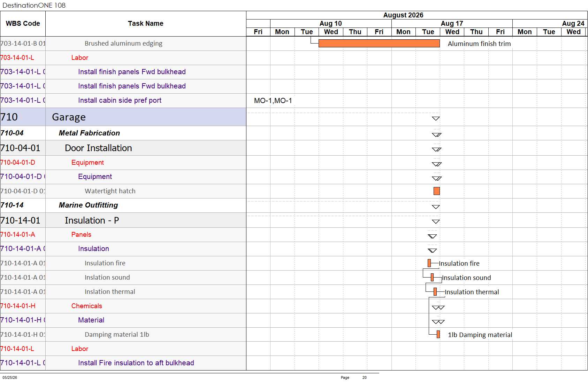Viewport: 588px width, 382px height.
Task: Click the 05/25/26 footer date
Action: click(10, 377)
